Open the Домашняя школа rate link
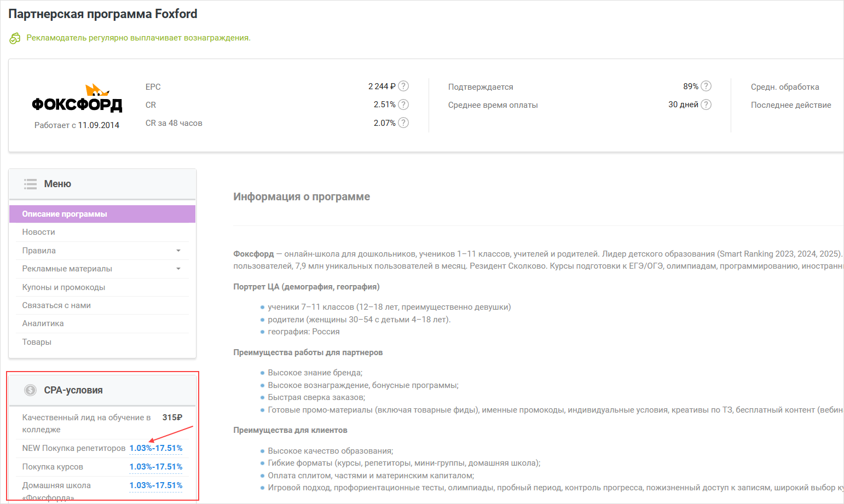 [156, 485]
